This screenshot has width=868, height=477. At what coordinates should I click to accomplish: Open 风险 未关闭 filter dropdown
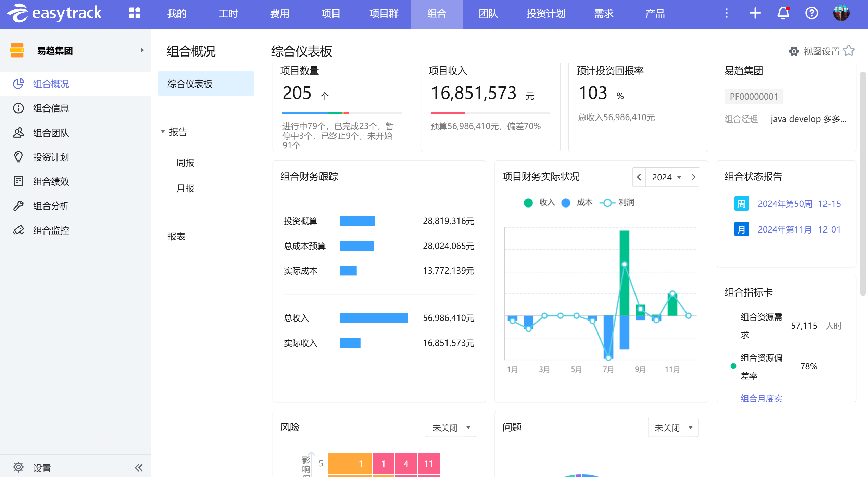[x=451, y=427]
